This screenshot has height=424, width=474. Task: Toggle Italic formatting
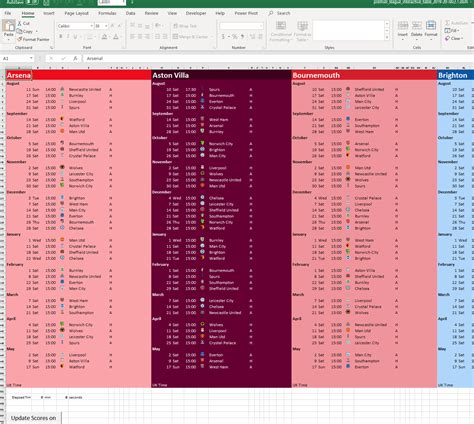click(x=68, y=37)
